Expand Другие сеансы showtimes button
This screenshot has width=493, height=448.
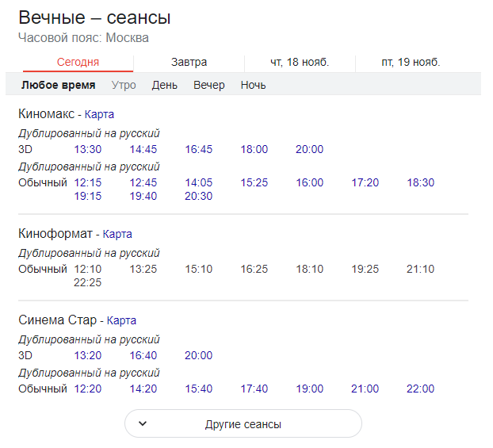[x=243, y=423]
